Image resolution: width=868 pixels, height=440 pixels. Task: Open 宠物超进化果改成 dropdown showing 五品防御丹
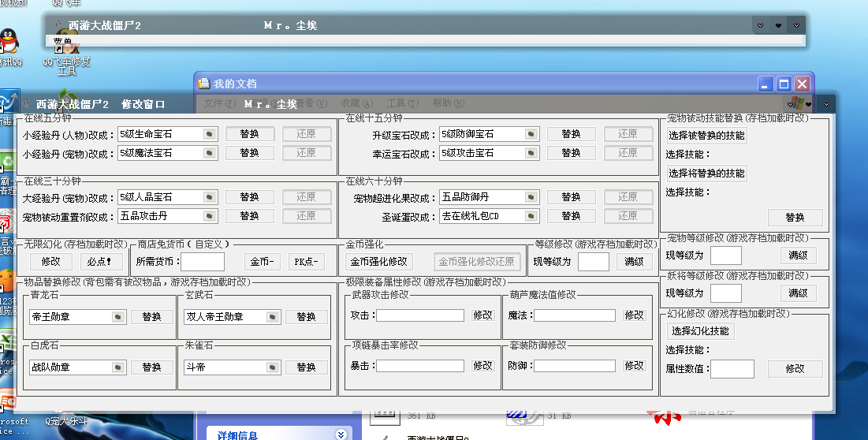[531, 197]
